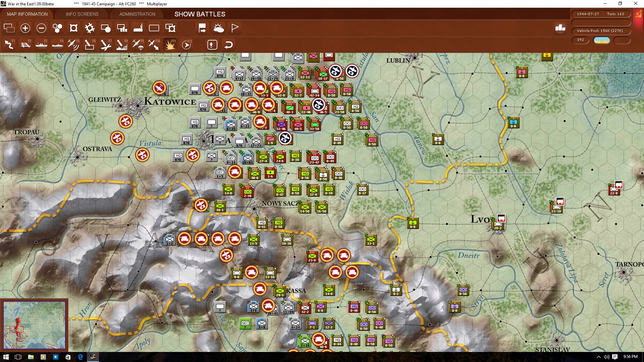Select air recon mode F5
644x362 pixels.
coord(73,45)
